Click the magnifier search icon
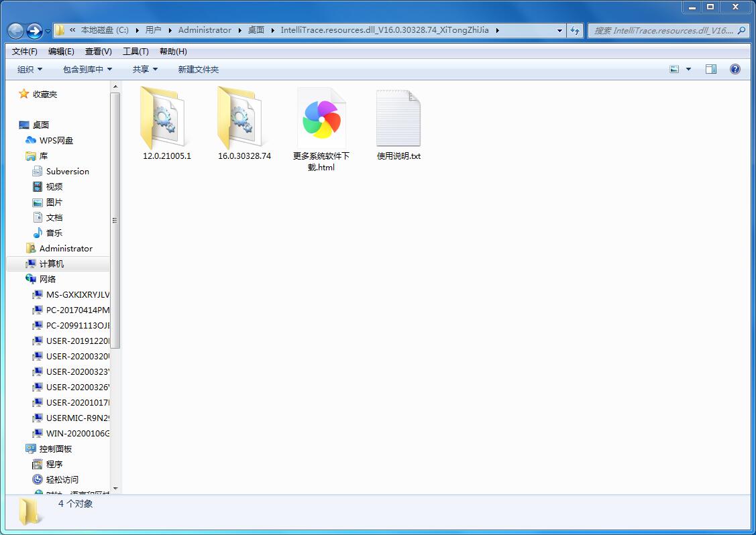Image resolution: width=756 pixels, height=535 pixels. click(741, 30)
